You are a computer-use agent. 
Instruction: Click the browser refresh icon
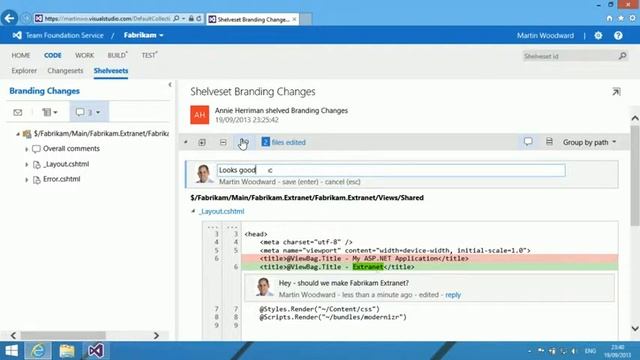[x=199, y=18]
